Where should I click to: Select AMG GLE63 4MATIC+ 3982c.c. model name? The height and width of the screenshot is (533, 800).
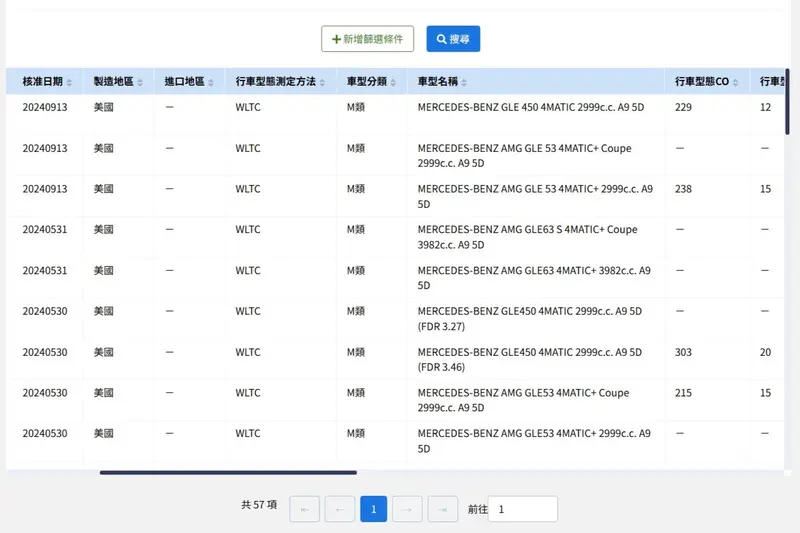[534, 278]
